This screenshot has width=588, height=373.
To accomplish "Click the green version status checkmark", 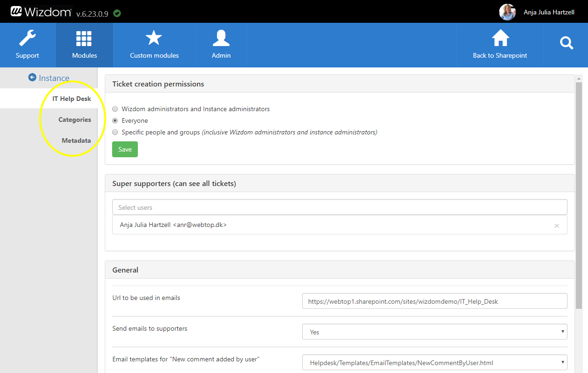I will pyautogui.click(x=117, y=13).
